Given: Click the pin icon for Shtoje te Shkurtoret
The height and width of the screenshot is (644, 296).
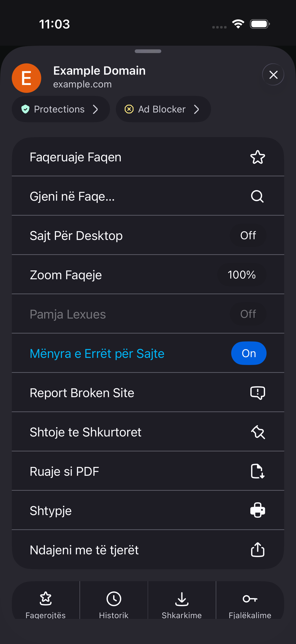Looking at the screenshot, I should pyautogui.click(x=258, y=432).
